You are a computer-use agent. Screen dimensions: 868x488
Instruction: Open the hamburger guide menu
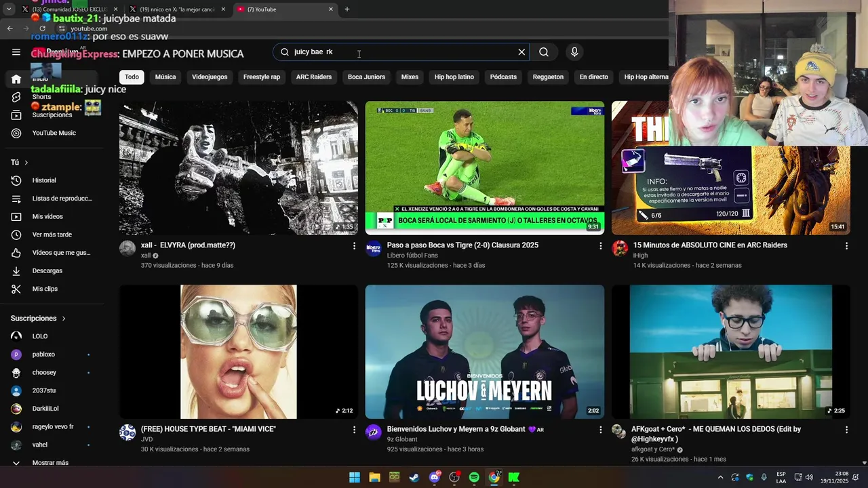(16, 52)
